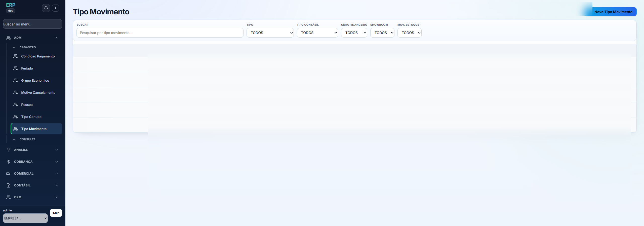Click the funnel icon beside ANÁLISE
Image resolution: width=644 pixels, height=226 pixels.
tap(9, 150)
